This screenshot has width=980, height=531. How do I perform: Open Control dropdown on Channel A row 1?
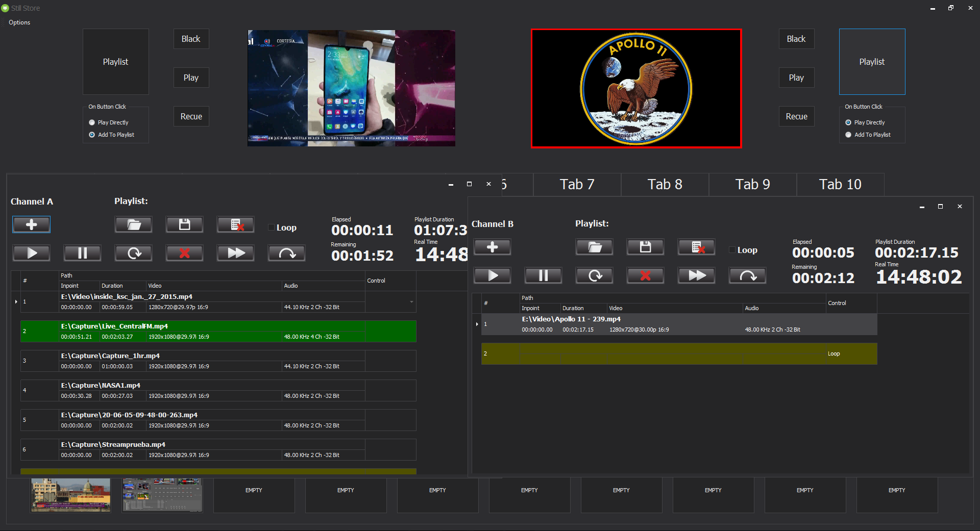(411, 302)
